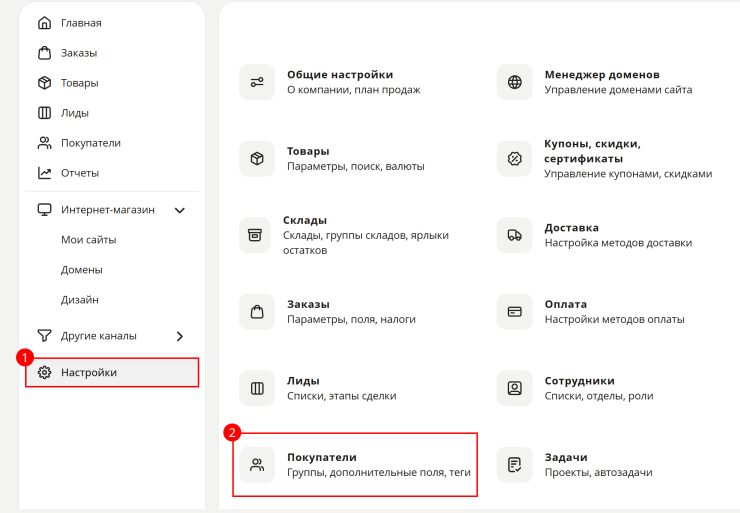Viewport: 740px width, 513px height.
Task: Click the archive box icon of Склады
Action: 255,235
